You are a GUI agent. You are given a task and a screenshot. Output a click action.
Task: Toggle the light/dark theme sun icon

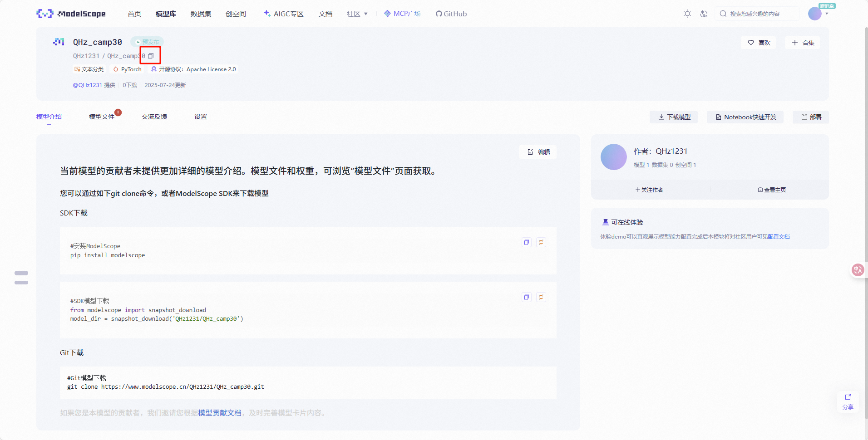(x=687, y=14)
